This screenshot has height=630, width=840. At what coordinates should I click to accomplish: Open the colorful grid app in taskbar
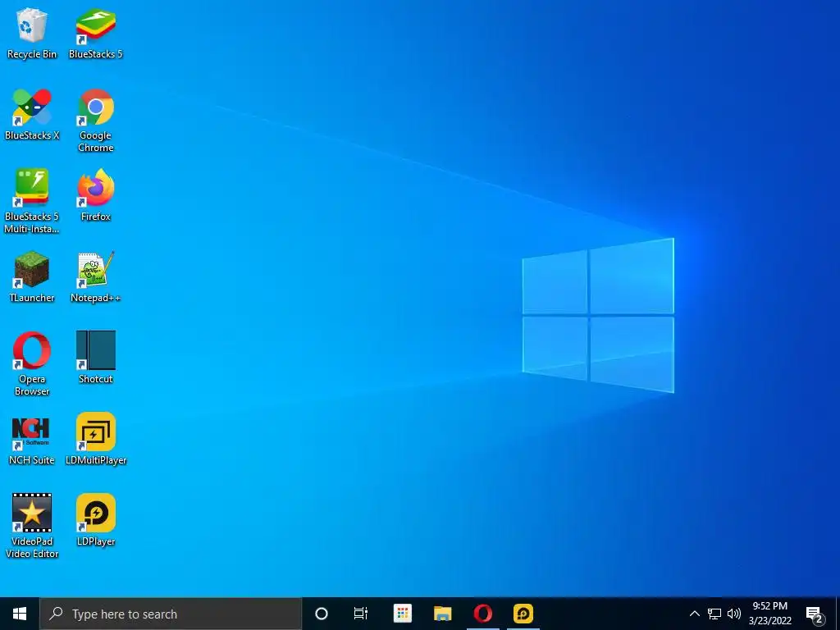[x=402, y=614]
